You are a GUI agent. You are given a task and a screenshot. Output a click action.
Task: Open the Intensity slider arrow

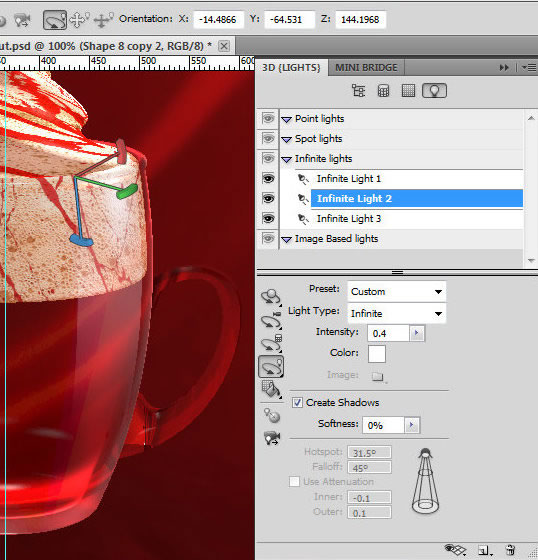(417, 333)
